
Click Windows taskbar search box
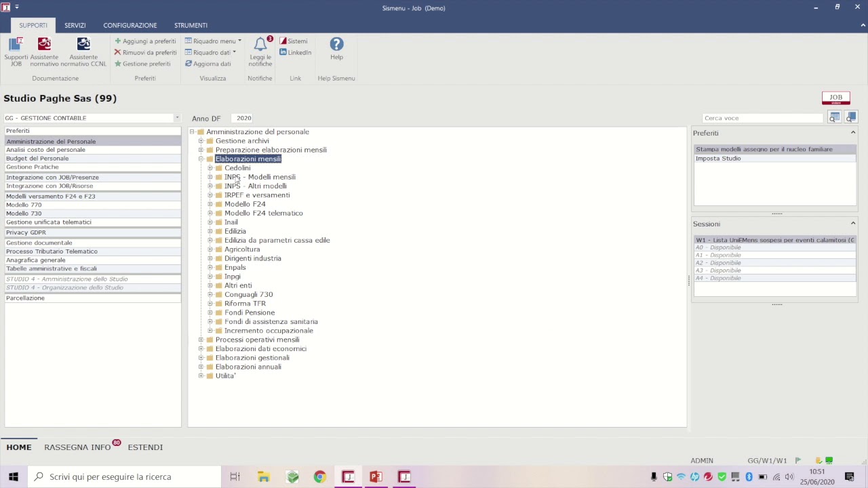[x=125, y=476]
